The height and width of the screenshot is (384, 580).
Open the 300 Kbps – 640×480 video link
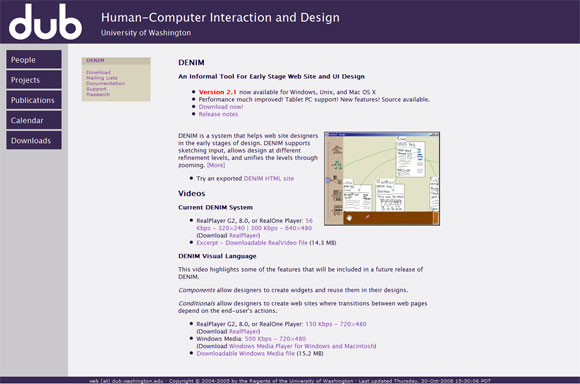click(281, 228)
